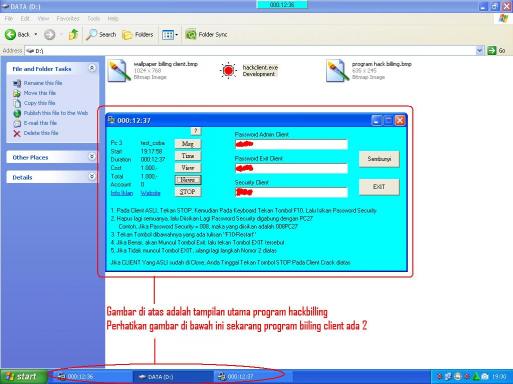This screenshot has width=513, height=384.
Task: Launch Folder Sync from toolbar
Action: (x=206, y=34)
